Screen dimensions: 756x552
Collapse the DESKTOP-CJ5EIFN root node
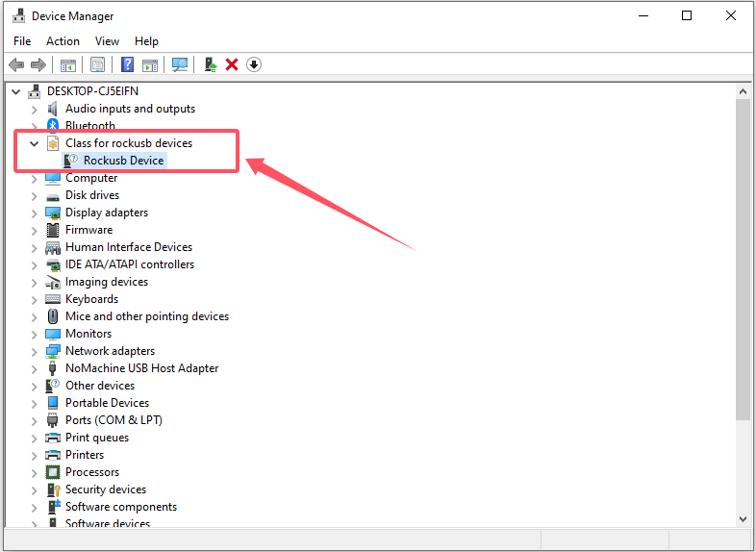coord(16,91)
